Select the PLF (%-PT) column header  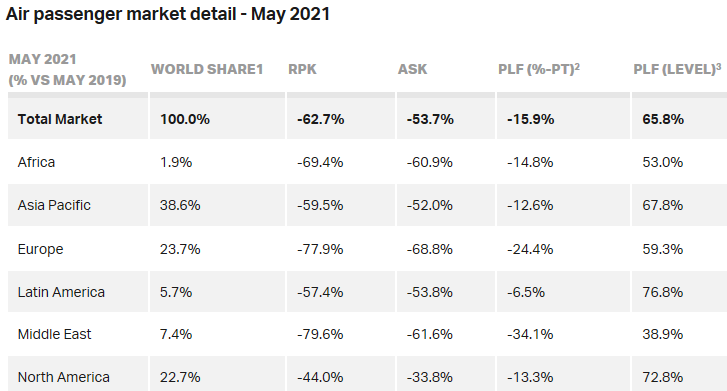pyautogui.click(x=539, y=69)
